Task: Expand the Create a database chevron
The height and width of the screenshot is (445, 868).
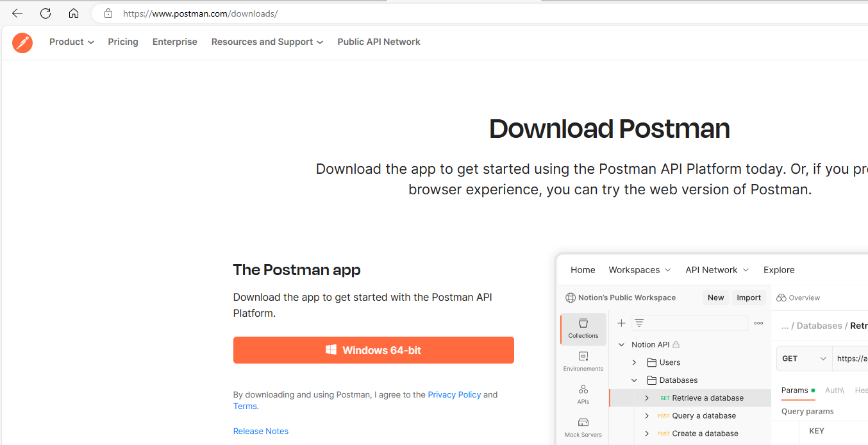Action: [x=647, y=433]
